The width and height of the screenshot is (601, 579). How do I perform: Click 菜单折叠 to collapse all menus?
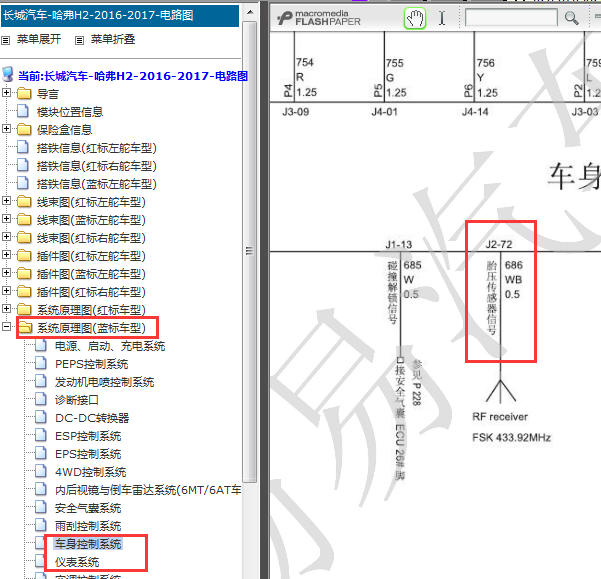[113, 39]
